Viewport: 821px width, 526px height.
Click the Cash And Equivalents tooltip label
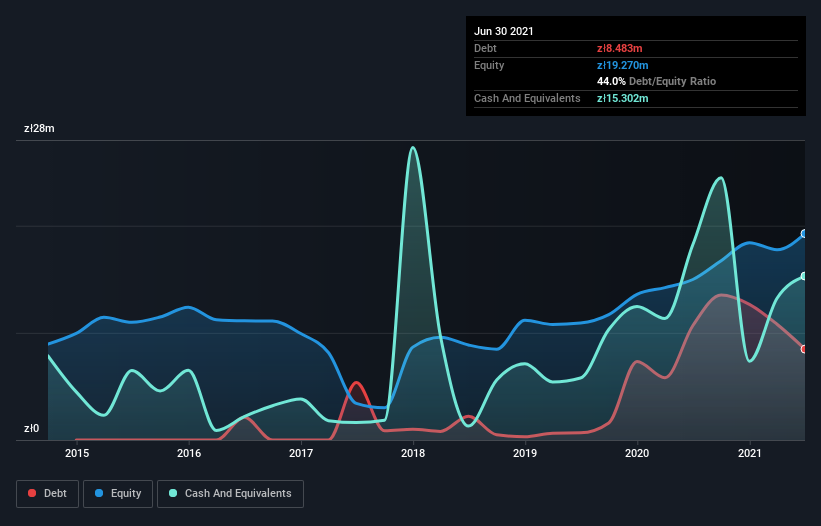527,98
